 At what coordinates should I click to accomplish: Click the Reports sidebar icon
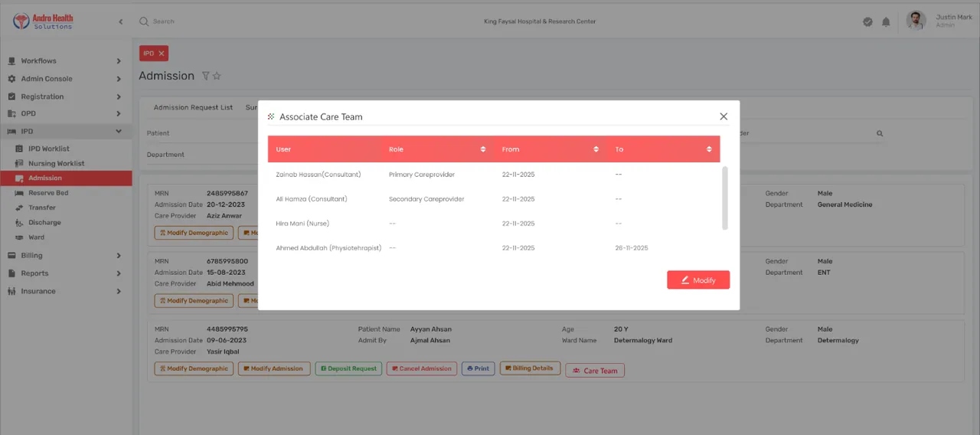11,273
